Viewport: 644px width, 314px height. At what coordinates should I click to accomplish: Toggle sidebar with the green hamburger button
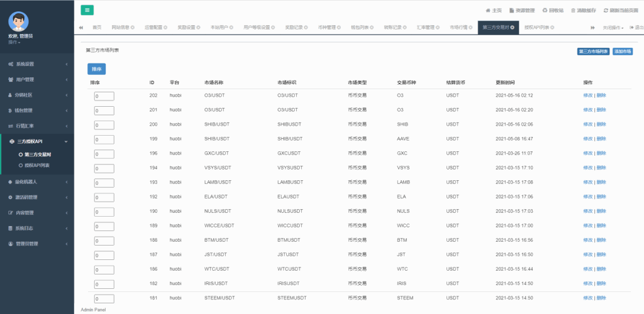coord(87,10)
